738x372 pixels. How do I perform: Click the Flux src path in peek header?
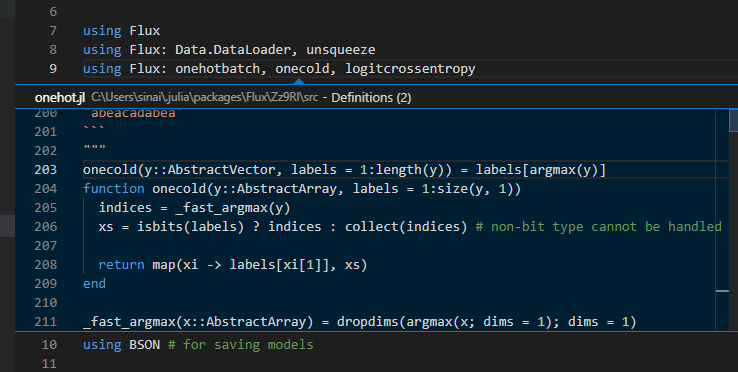(205, 97)
